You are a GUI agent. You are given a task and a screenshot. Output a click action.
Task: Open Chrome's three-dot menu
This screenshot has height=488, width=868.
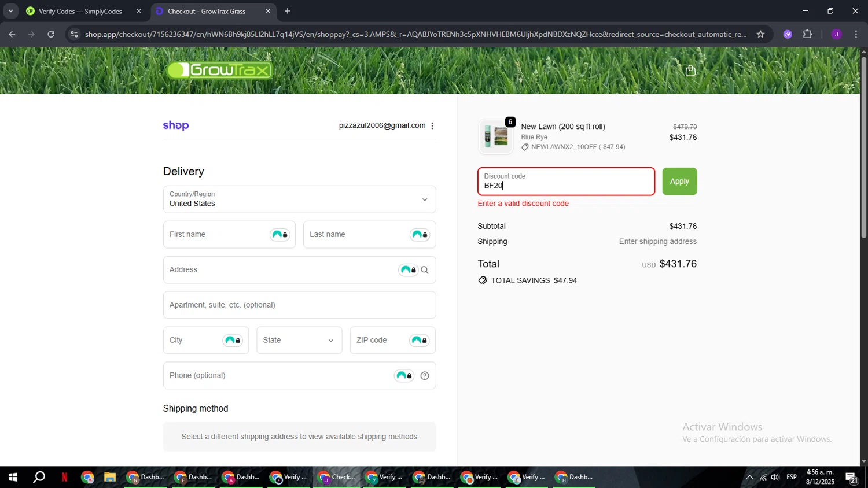click(856, 34)
